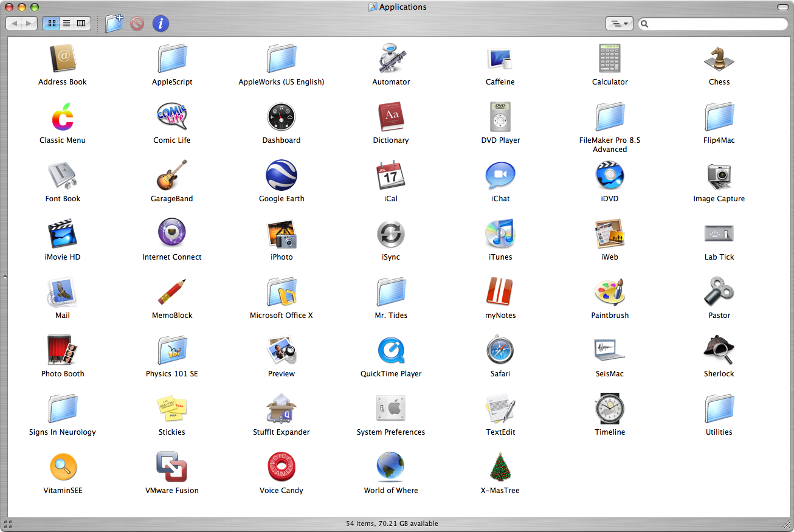
Task: Select the iChat bubble icon
Action: click(500, 176)
